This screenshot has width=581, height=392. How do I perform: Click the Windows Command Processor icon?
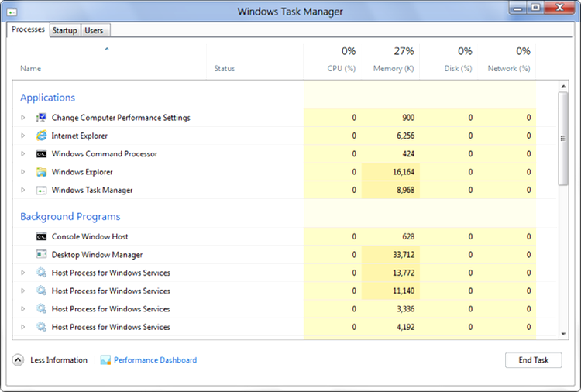pos(41,153)
